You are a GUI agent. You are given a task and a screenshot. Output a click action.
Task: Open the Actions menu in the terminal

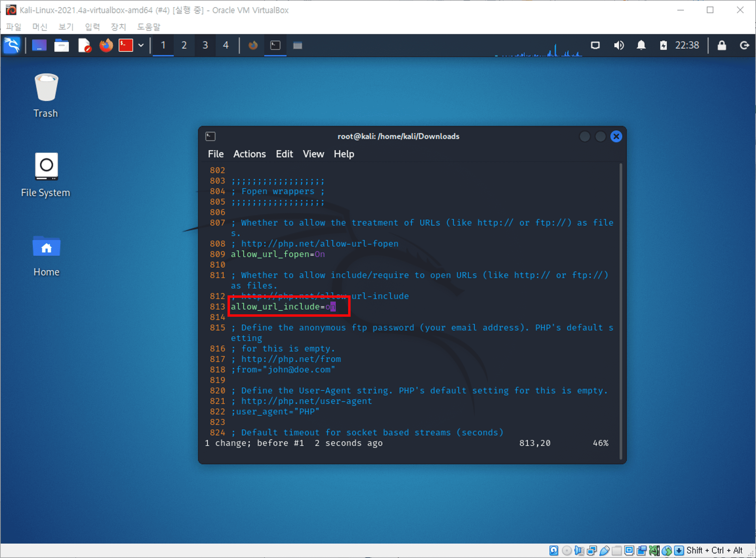[249, 154]
